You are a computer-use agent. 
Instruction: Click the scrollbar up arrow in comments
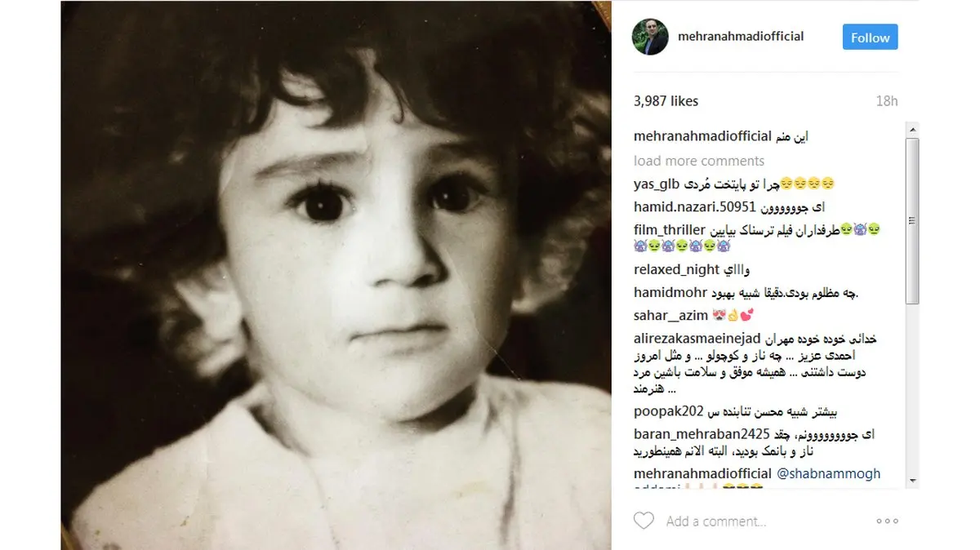click(912, 130)
